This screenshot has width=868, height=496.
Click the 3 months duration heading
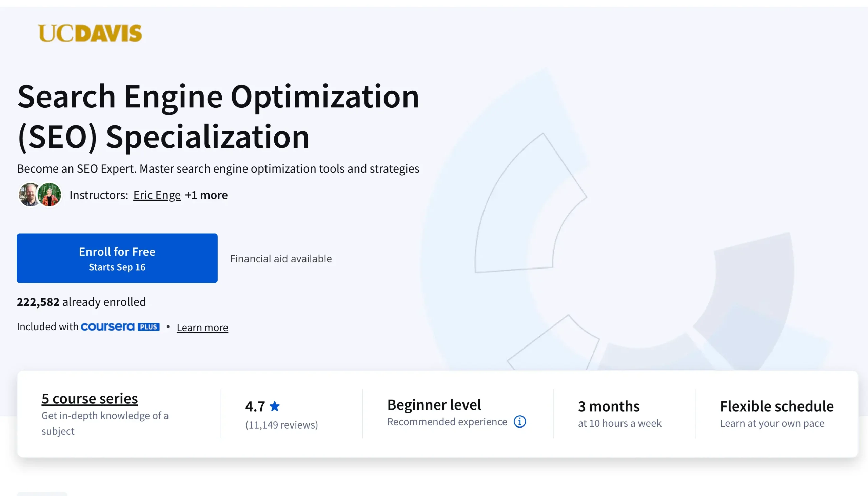tap(609, 406)
